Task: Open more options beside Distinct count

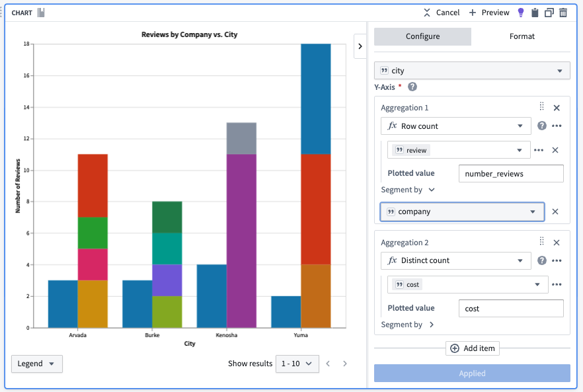Action: (x=557, y=260)
